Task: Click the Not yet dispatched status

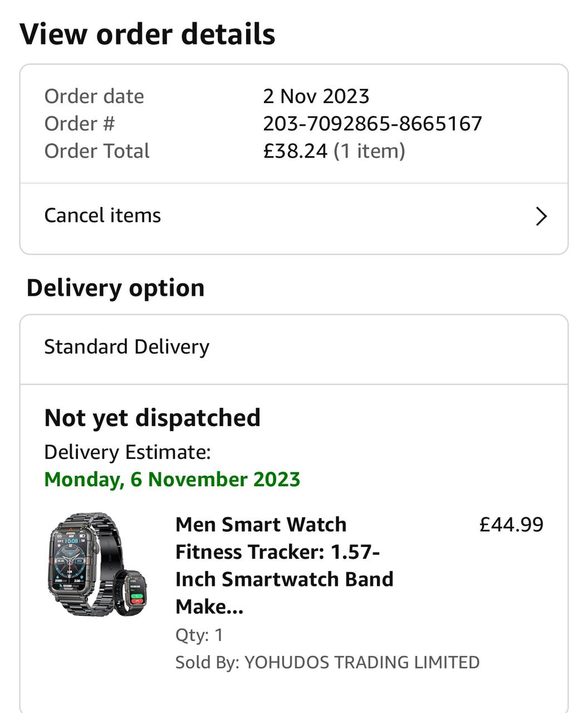Action: [152, 418]
